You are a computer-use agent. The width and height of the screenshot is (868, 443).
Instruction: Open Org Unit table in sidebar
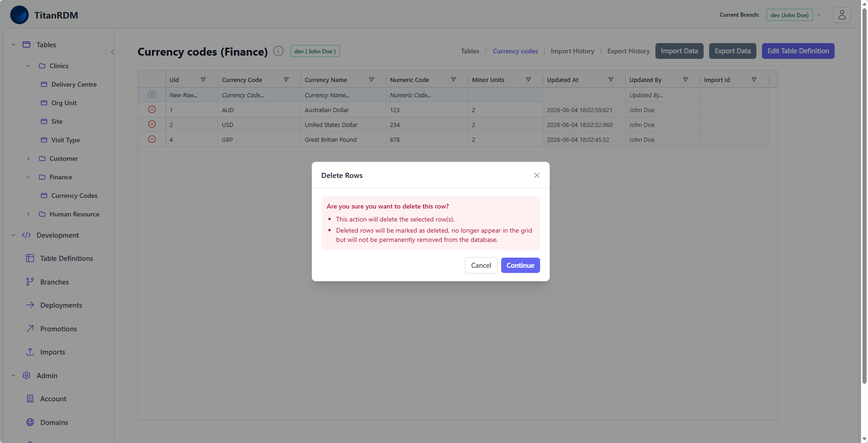pos(59,103)
